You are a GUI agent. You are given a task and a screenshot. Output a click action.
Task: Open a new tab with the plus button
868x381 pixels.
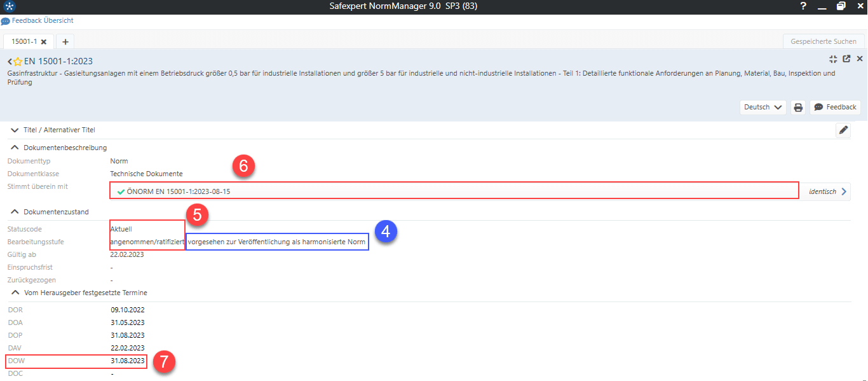click(65, 42)
